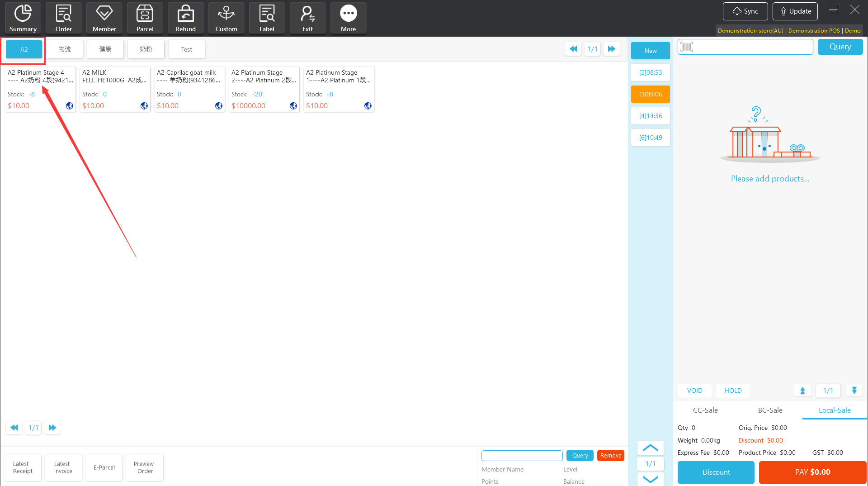Click the PAY $0.00 button
Image resolution: width=868 pixels, height=486 pixels.
click(x=812, y=472)
